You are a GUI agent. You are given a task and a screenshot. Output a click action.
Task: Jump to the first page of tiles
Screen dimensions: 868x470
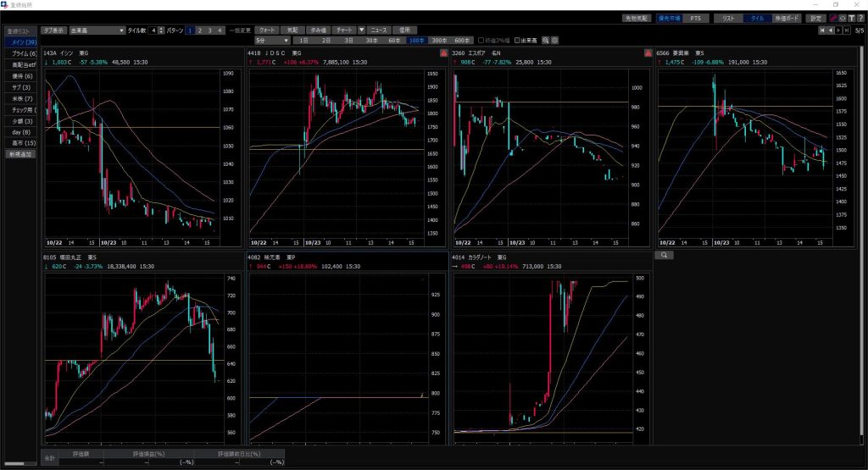821,30
